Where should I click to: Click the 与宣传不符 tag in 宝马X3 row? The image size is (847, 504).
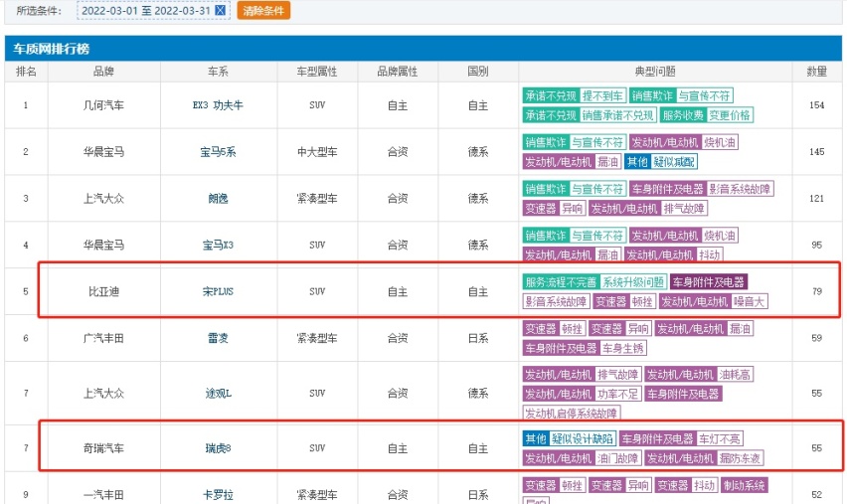(596, 235)
